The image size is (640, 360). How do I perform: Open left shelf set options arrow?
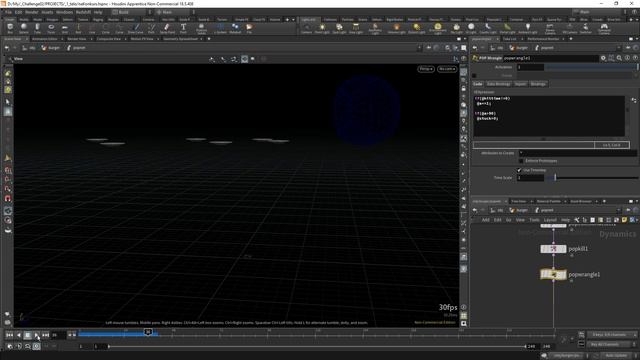[x=293, y=19]
